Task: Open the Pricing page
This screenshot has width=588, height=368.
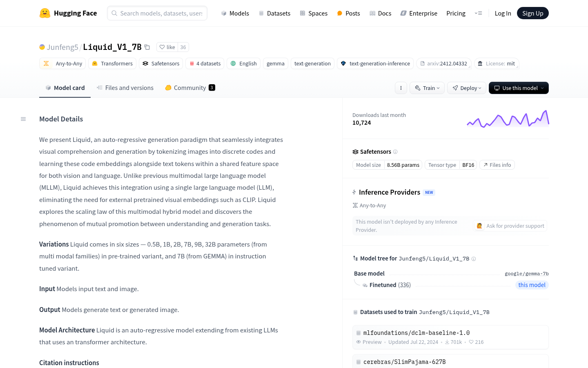Action: [456, 13]
